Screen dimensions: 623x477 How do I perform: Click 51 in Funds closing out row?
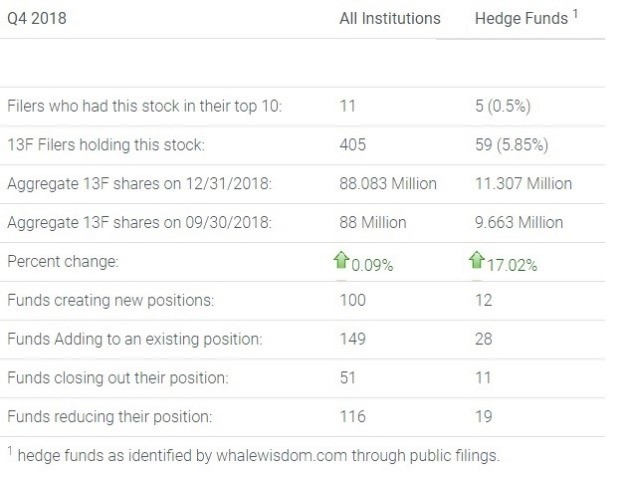pyautogui.click(x=348, y=377)
